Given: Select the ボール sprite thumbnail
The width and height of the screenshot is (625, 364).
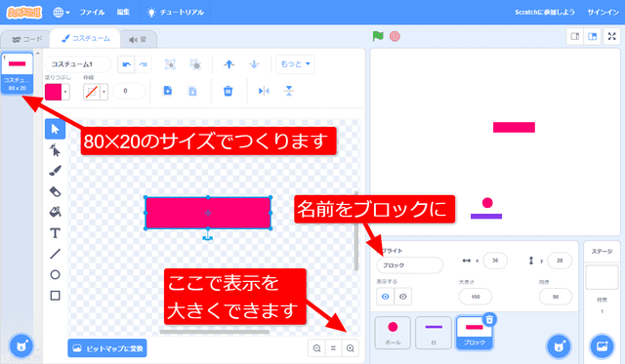Looking at the screenshot, I should coord(393,333).
